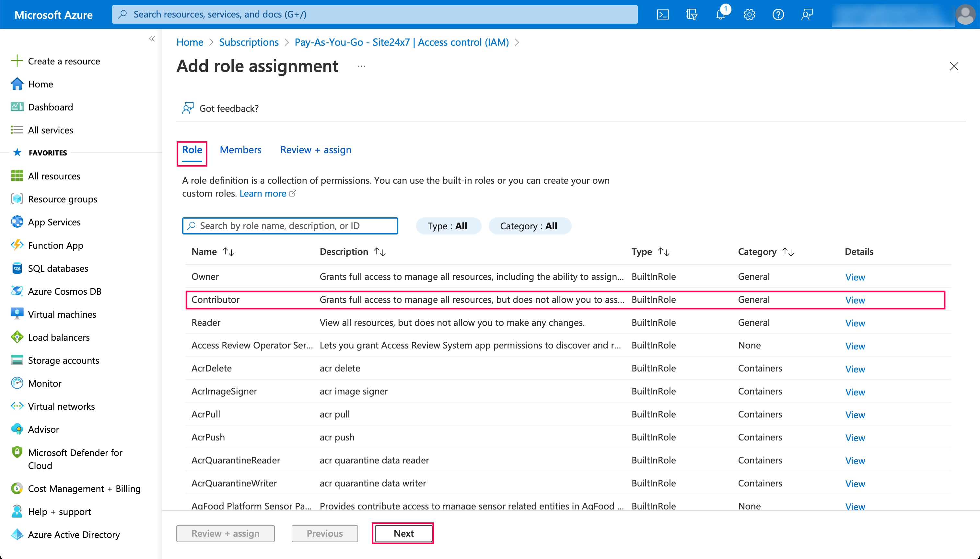Filter roles by Category dropdown

(x=528, y=226)
